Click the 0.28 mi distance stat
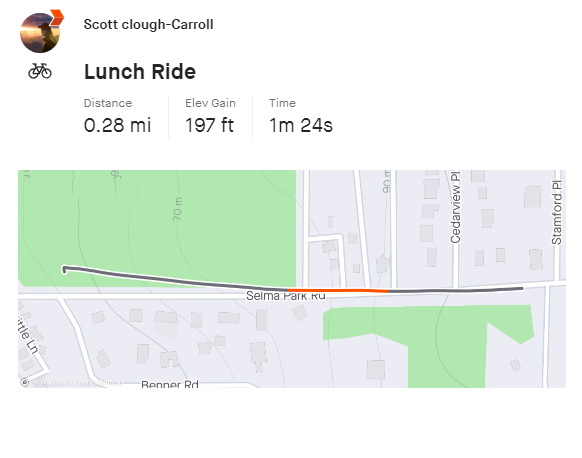The image size is (582, 458). coord(117,125)
